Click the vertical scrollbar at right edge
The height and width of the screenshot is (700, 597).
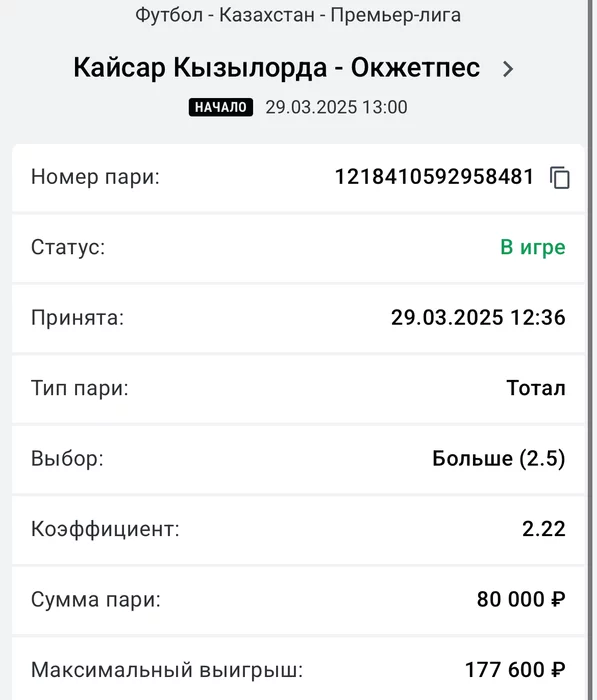coord(592,350)
